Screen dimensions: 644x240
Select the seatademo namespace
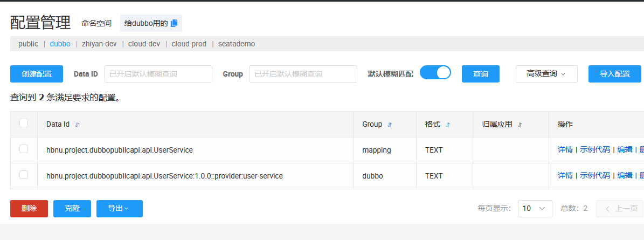(237, 44)
